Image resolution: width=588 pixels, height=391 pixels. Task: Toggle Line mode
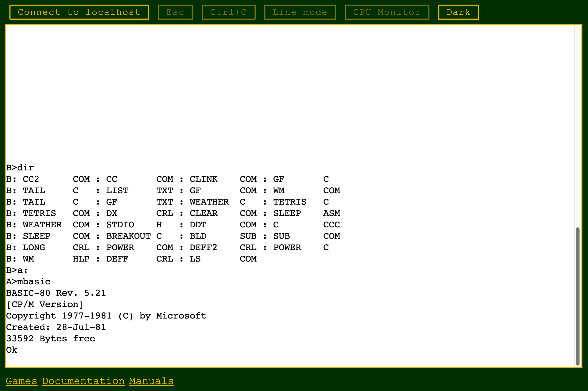coord(300,12)
